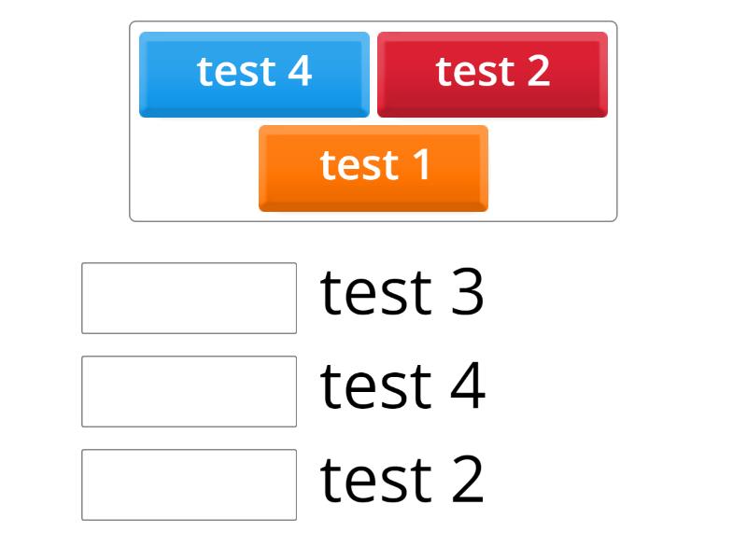The height and width of the screenshot is (560, 747).
Task: Click the numeral 1 on the orange tile
Action: coord(422,164)
